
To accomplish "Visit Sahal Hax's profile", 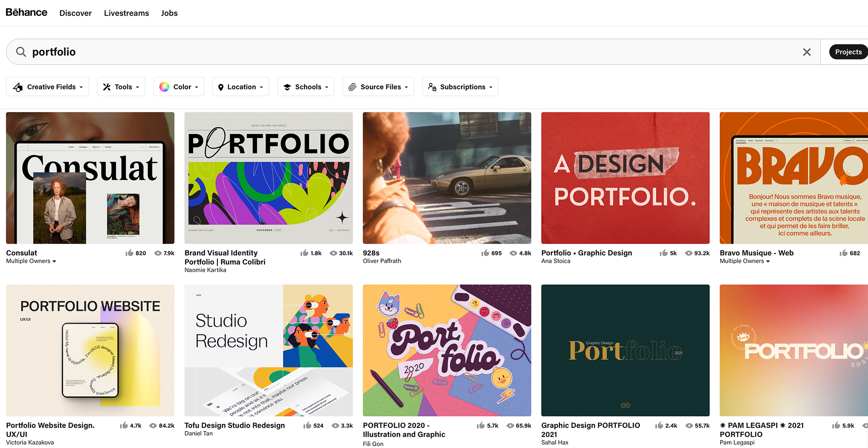I will [x=555, y=443].
